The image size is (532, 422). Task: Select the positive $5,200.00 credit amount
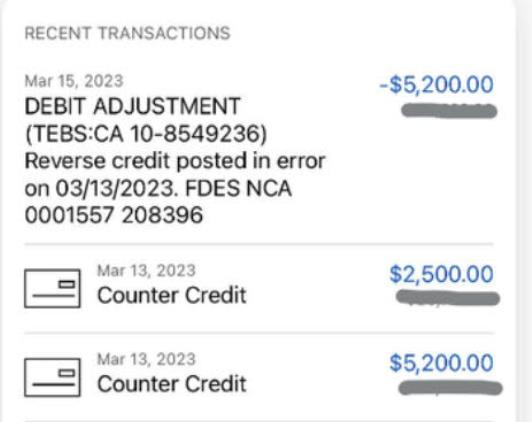[x=441, y=363]
